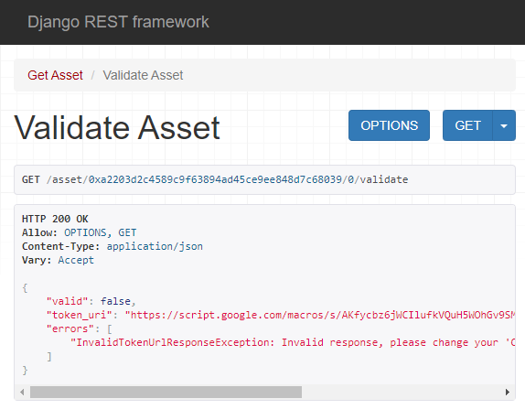Click the application/json Content-Type value
This screenshot has height=420, width=525.
pyautogui.click(x=155, y=246)
